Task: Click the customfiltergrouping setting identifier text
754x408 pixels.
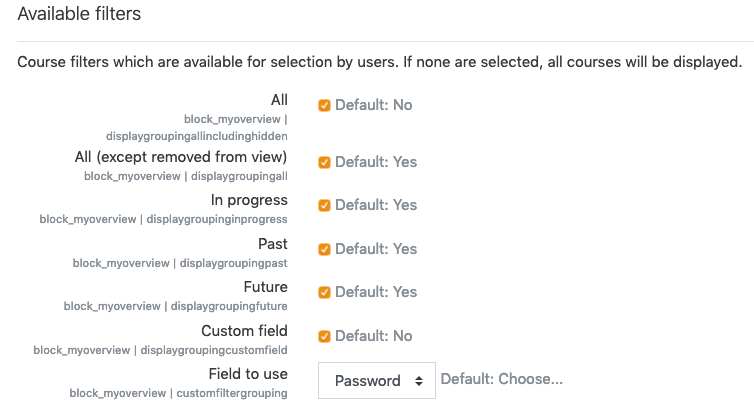Action: coord(232,393)
